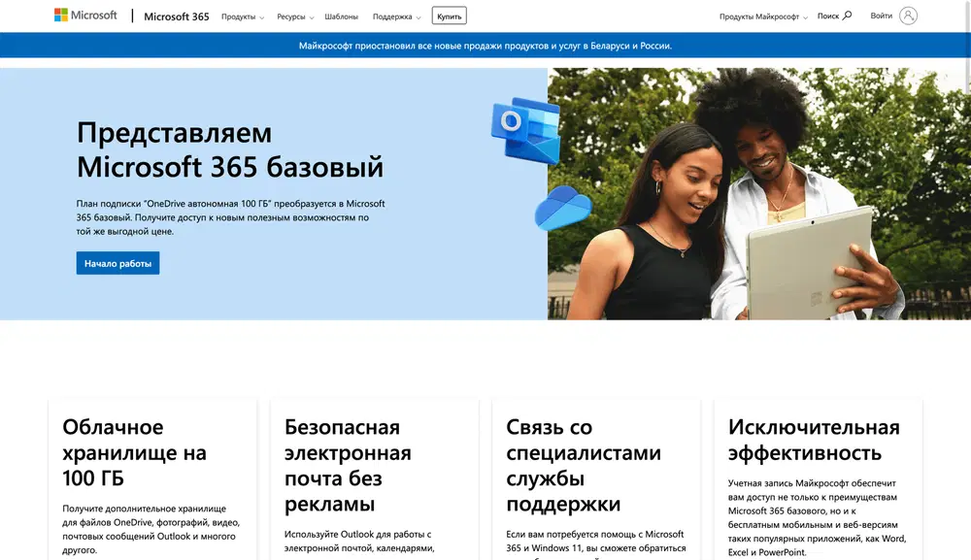Click the user account avatar icon
Screen dimensions: 971x560
click(x=908, y=16)
